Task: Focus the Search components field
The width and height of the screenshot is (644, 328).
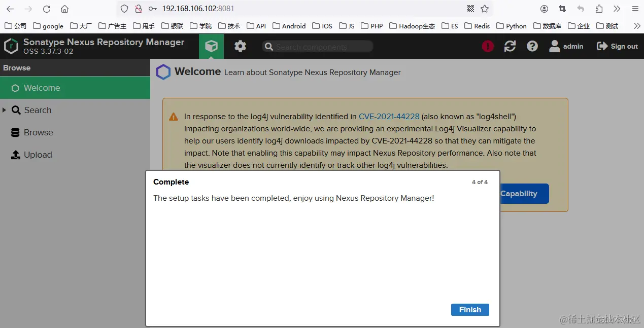Action: [318, 47]
